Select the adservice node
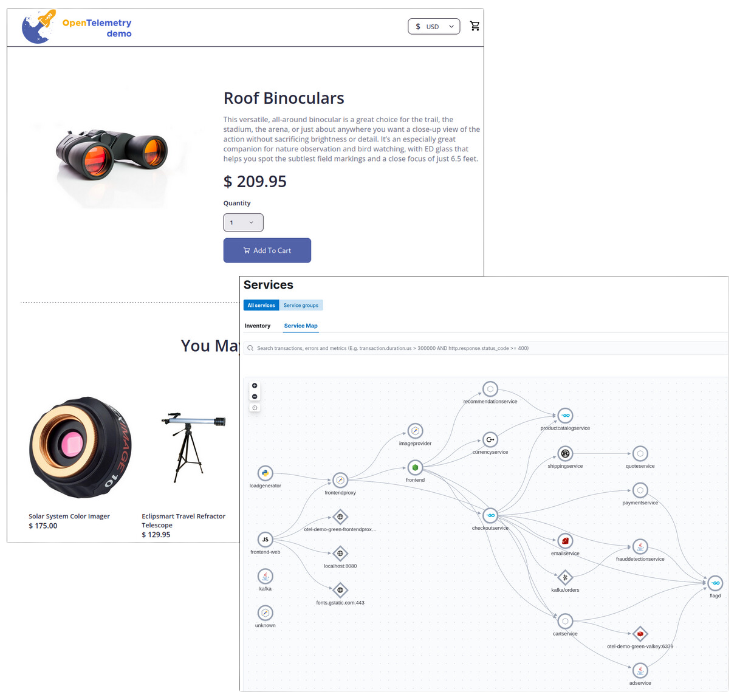 (640, 670)
